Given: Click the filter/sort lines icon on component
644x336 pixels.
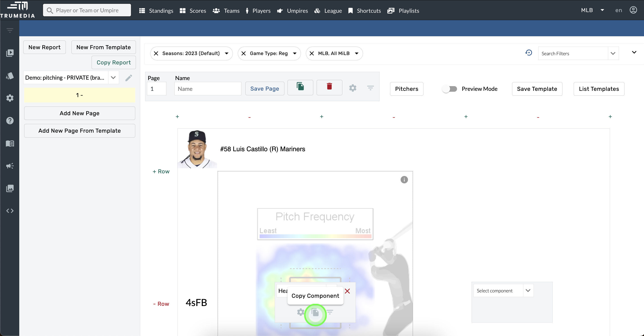Looking at the screenshot, I should [330, 312].
